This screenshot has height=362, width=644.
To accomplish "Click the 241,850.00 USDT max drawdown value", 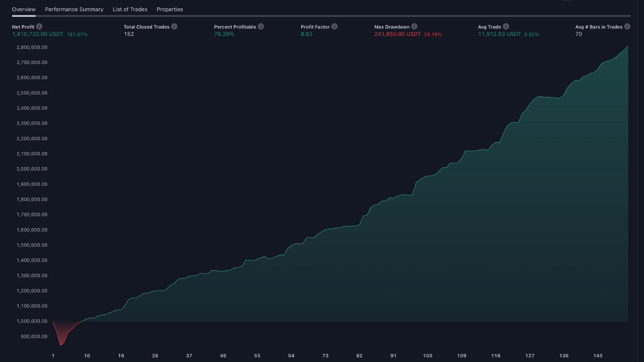I will coord(397,34).
